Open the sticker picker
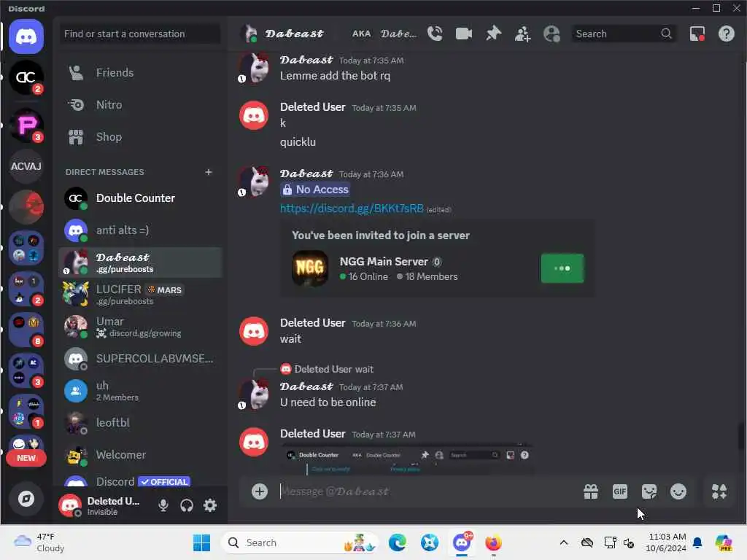The width and height of the screenshot is (747, 560). [649, 491]
